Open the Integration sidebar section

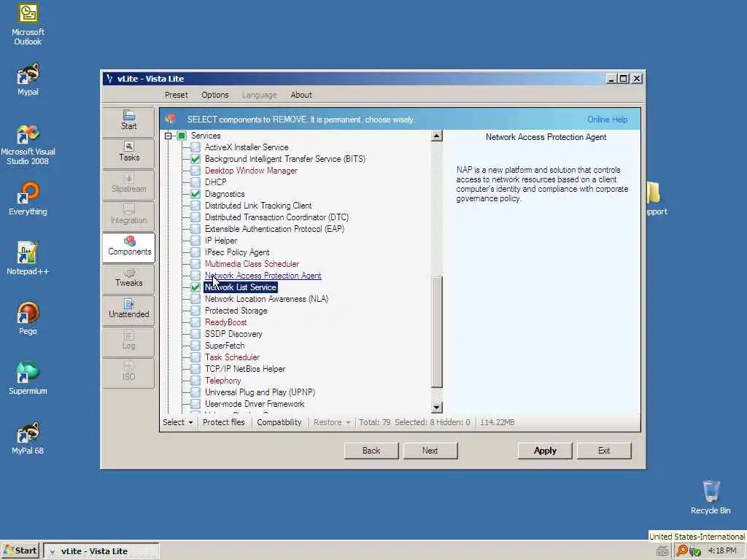coord(128,215)
